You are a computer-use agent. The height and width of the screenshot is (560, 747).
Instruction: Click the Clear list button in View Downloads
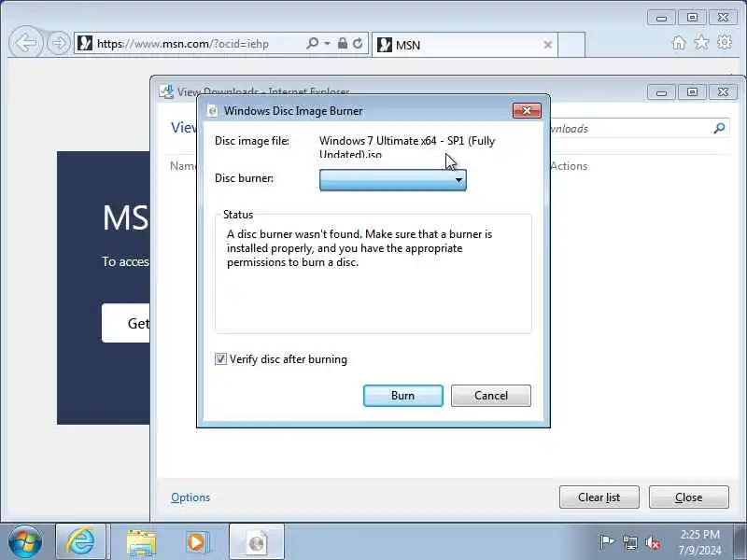[x=599, y=497]
